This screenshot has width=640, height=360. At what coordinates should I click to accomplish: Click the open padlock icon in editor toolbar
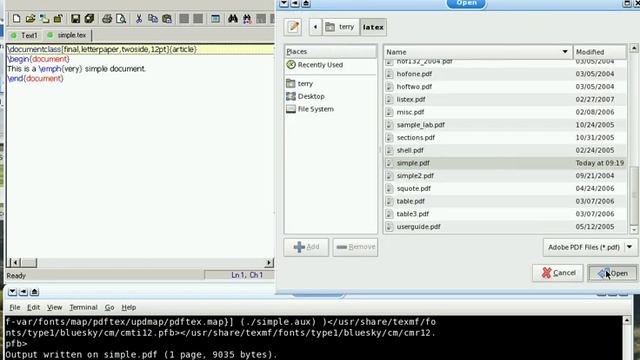[58, 18]
